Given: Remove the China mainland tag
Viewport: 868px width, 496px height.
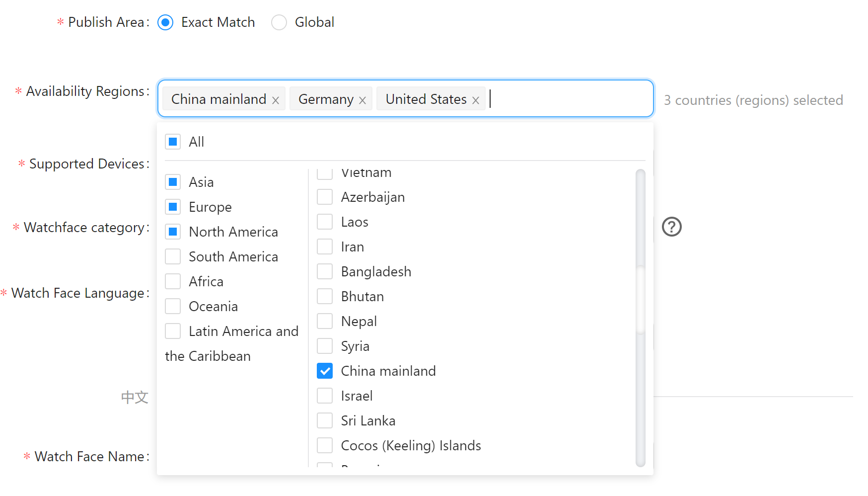Looking at the screenshot, I should click(276, 100).
